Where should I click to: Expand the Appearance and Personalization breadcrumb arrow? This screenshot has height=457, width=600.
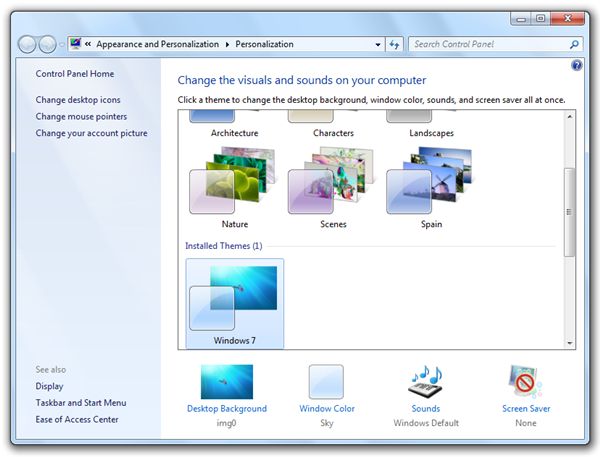click(227, 45)
